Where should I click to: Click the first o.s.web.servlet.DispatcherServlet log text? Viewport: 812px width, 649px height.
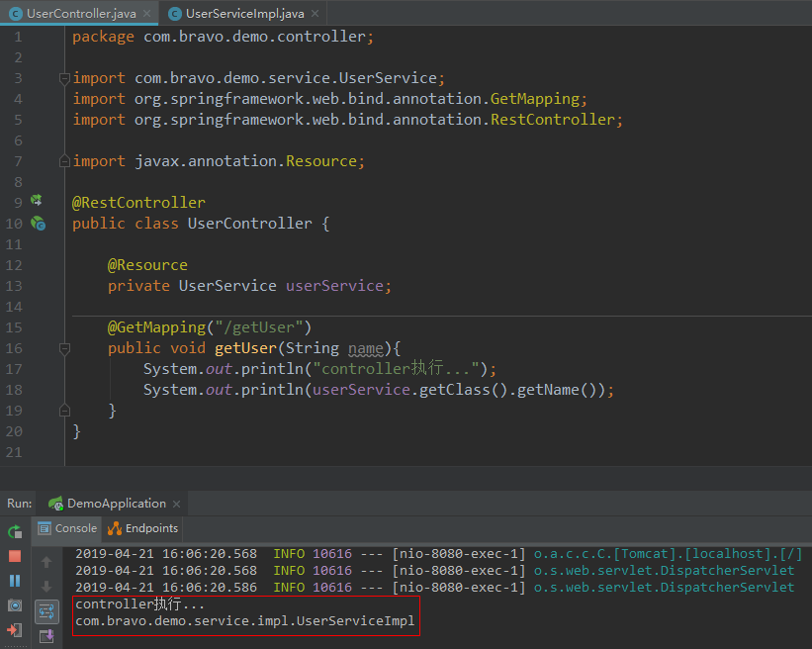coord(665,570)
